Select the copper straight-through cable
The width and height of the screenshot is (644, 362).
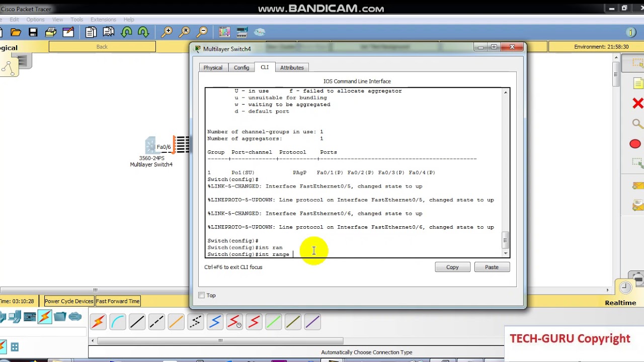tap(137, 322)
